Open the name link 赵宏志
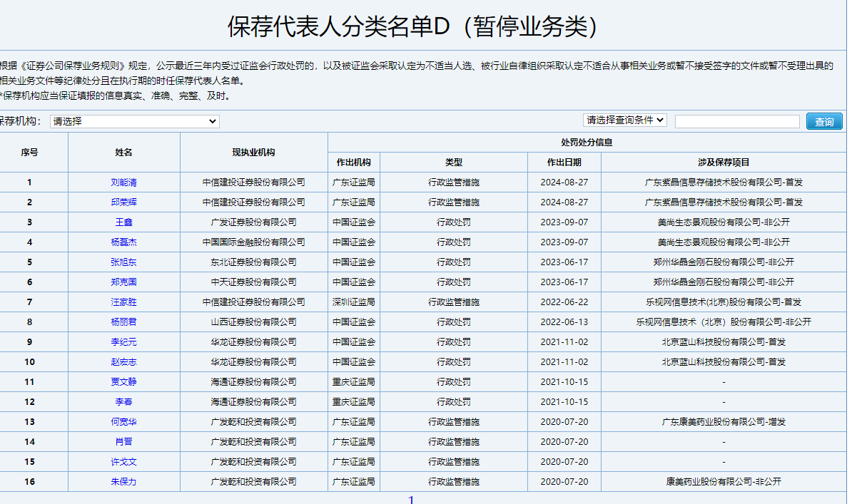This screenshot has height=504, width=852. coord(123,362)
